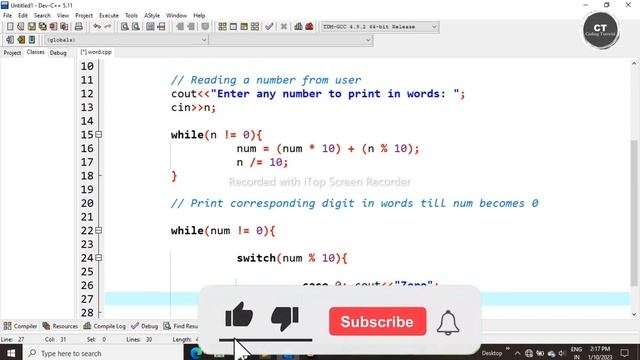
Task: Click the comment '// Reading a number from user'
Action: click(266, 80)
